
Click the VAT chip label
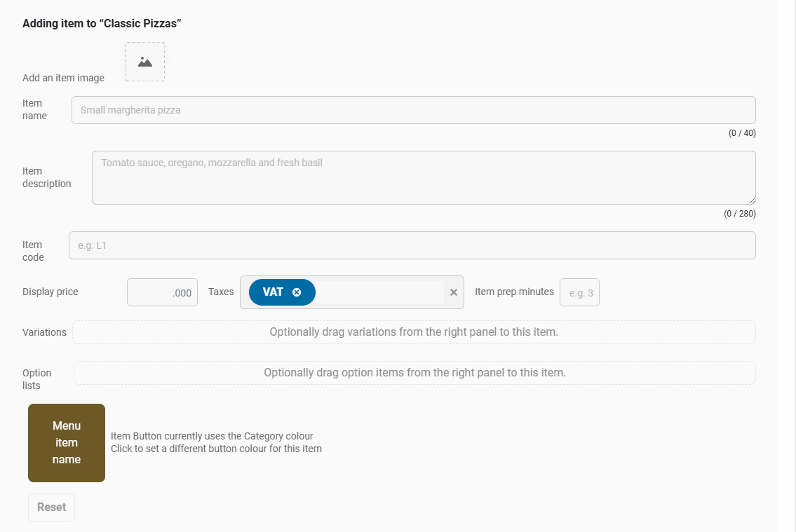[x=273, y=292]
